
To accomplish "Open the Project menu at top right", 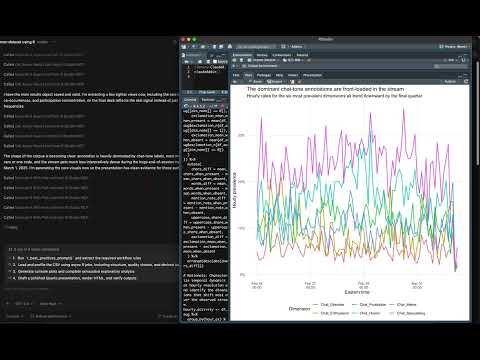I will pyautogui.click(x=454, y=47).
